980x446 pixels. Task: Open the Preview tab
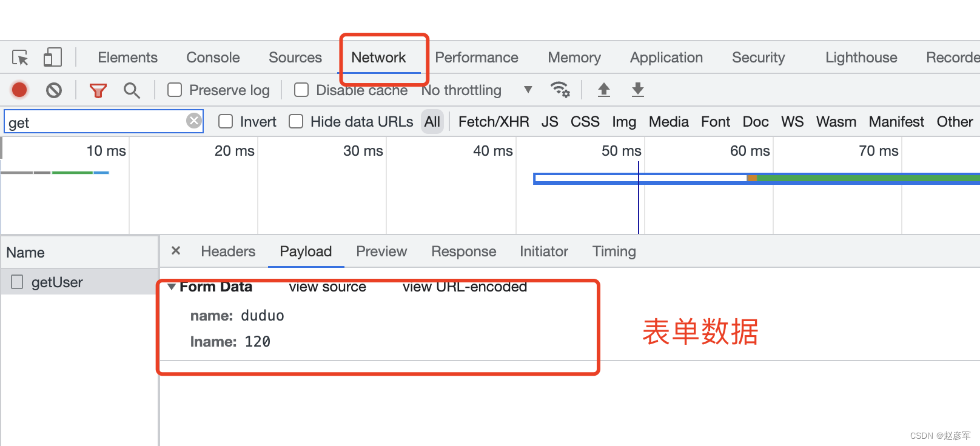click(381, 251)
